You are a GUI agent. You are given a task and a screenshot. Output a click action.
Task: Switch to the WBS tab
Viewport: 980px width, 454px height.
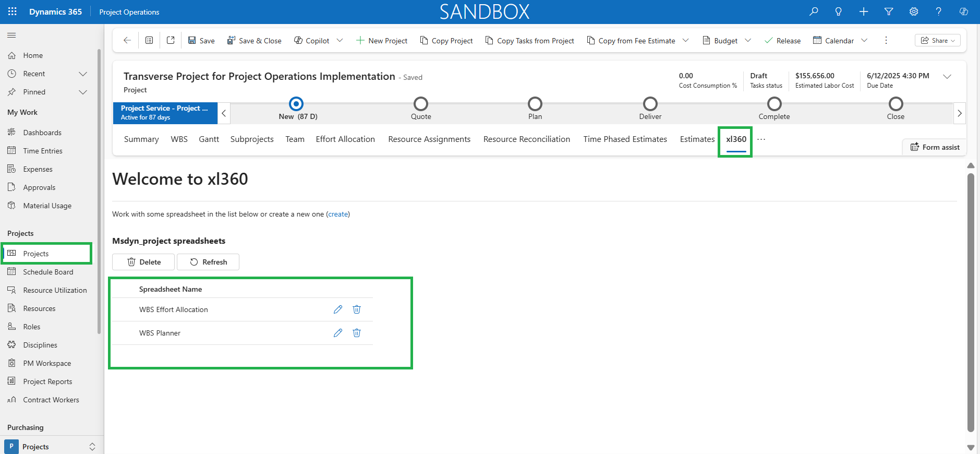coord(179,139)
